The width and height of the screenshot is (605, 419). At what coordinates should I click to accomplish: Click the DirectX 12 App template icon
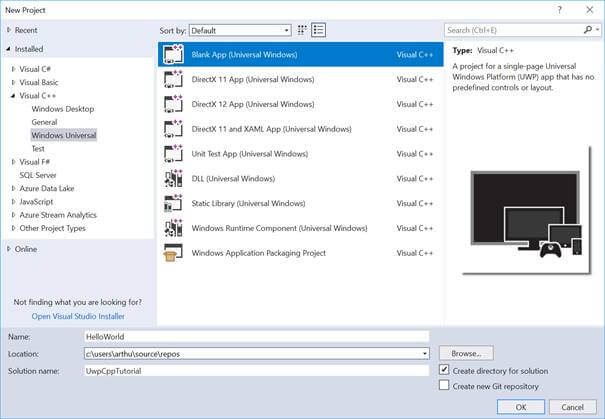(x=173, y=104)
